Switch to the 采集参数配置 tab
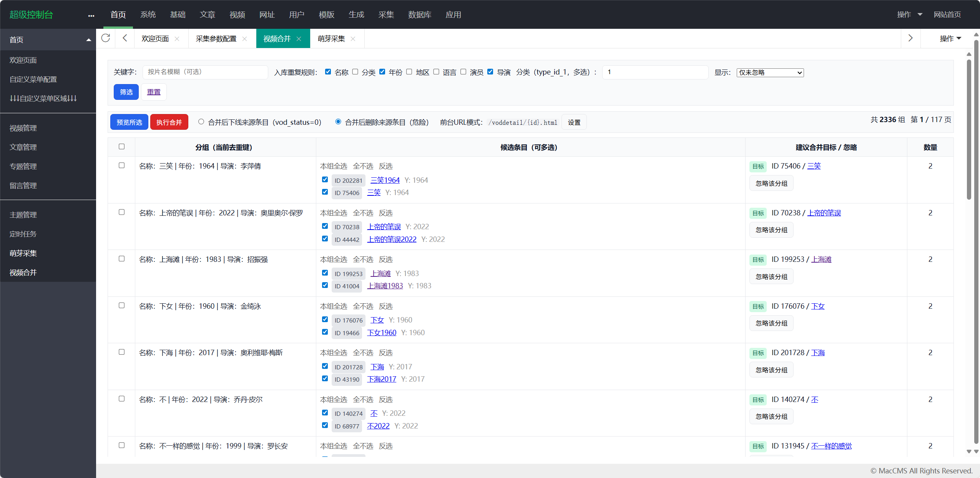The width and height of the screenshot is (980, 478). point(216,39)
